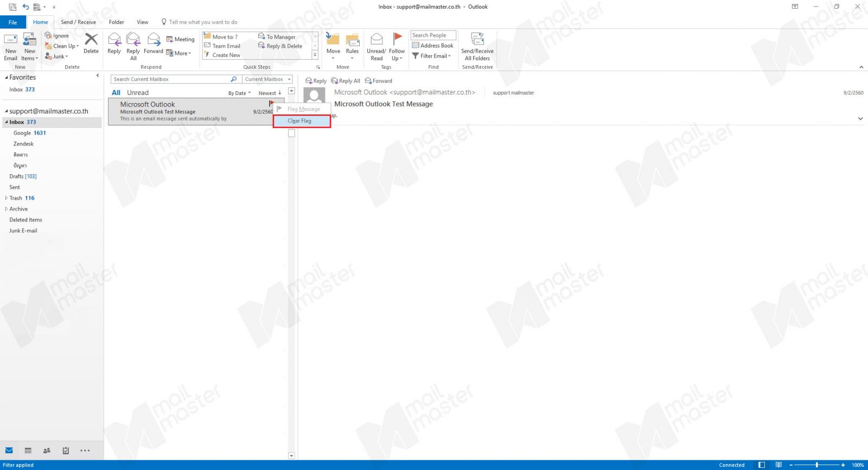Choose Flag Message in the context menu
868x470 pixels.
(x=302, y=109)
